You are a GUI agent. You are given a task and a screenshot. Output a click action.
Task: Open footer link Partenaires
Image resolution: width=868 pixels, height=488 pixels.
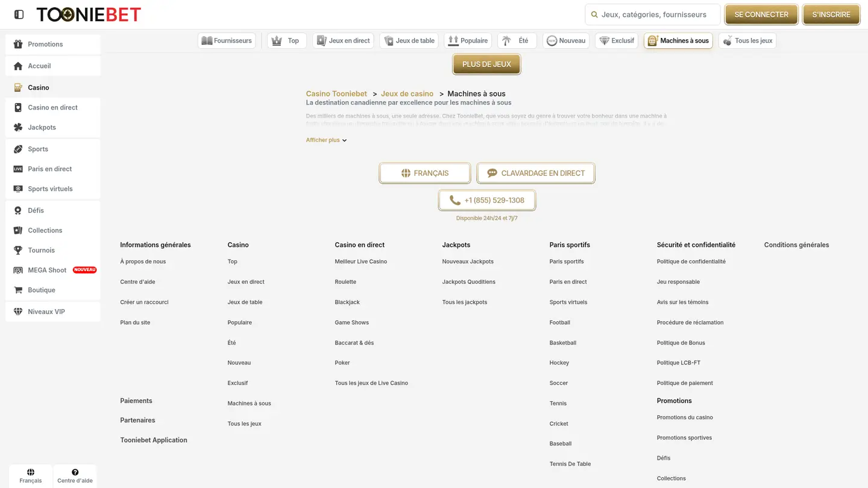(x=137, y=420)
